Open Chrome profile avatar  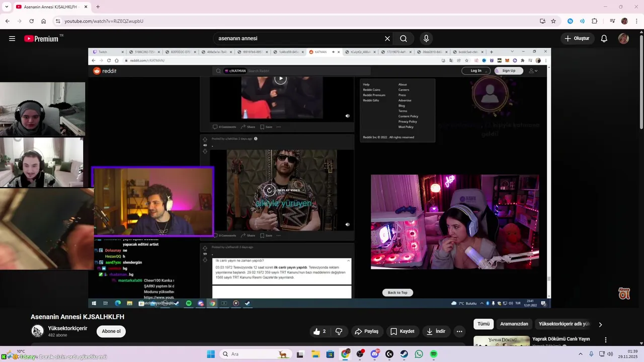(x=624, y=21)
